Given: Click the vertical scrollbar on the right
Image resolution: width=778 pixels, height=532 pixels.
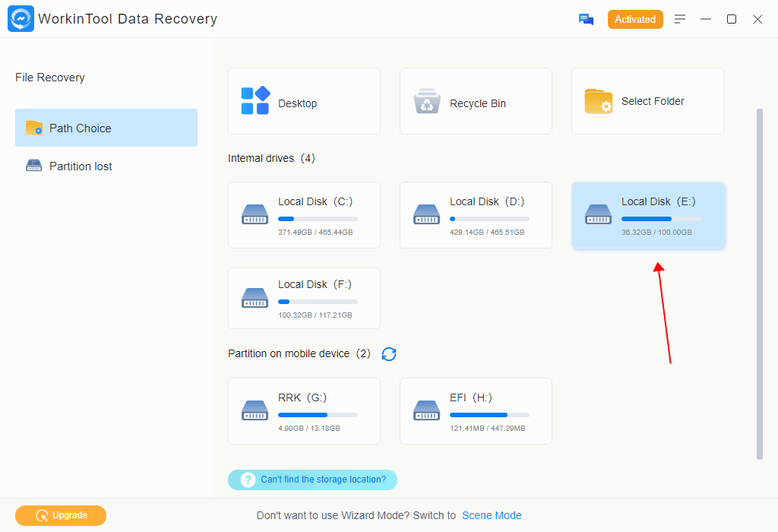Looking at the screenshot, I should click(x=759, y=283).
